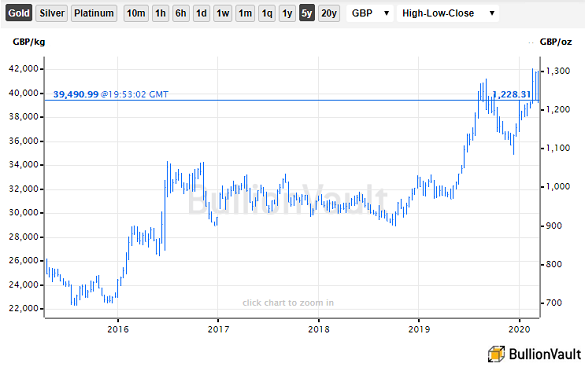
Task: Set time range to 1h
Action: 160,13
